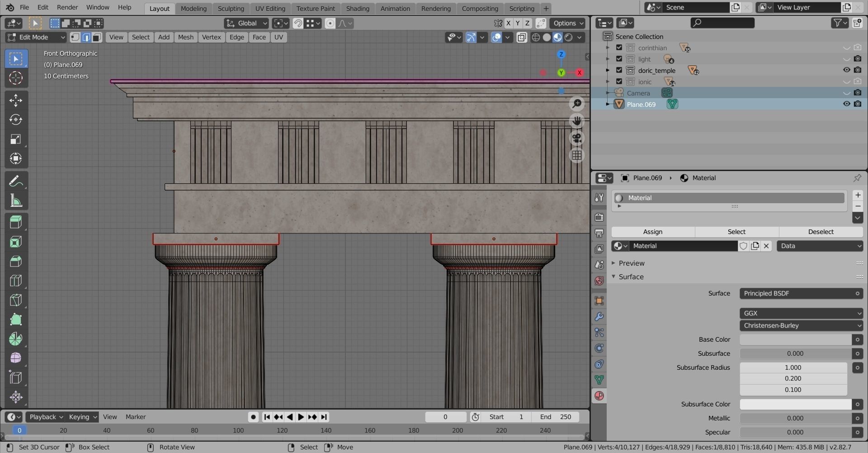
Task: Click the Assign material button
Action: [653, 232]
